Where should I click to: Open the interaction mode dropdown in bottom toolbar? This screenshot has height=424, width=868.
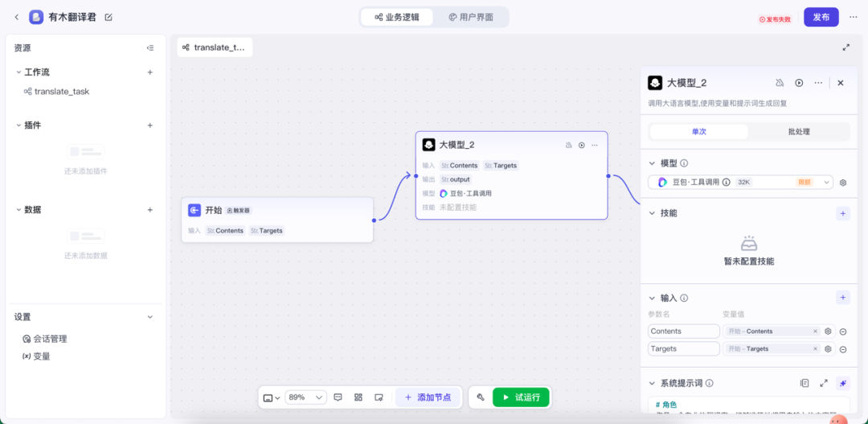[x=272, y=397]
